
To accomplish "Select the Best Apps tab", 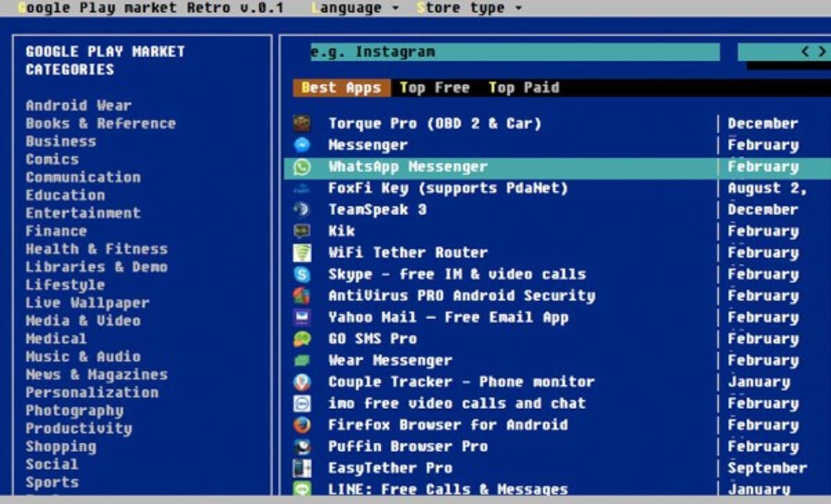I will coord(341,88).
